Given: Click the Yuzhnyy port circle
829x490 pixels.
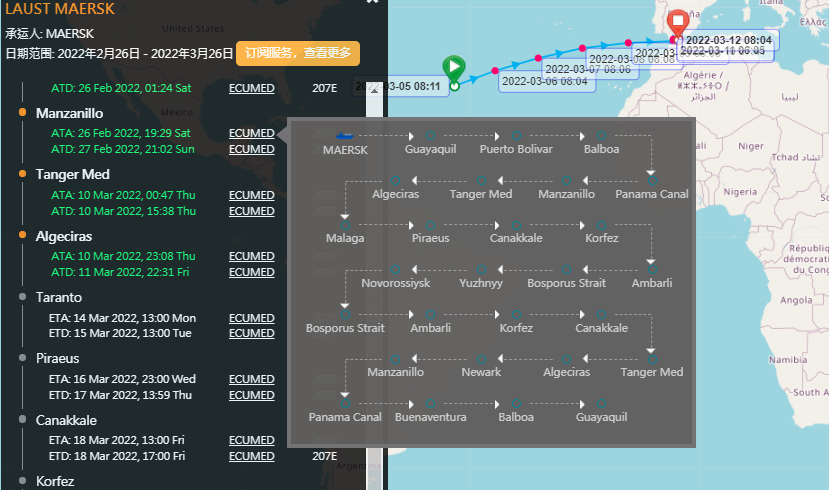Looking at the screenshot, I should (481, 269).
